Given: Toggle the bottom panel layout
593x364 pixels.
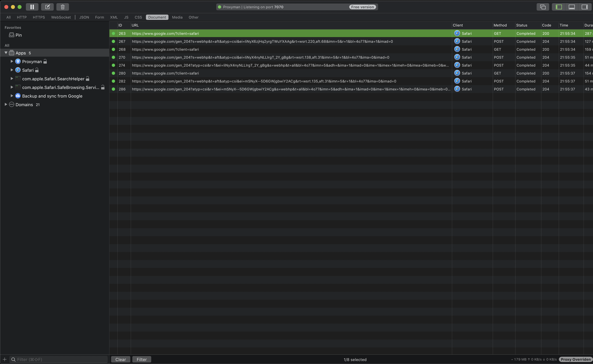Looking at the screenshot, I should click(x=572, y=7).
